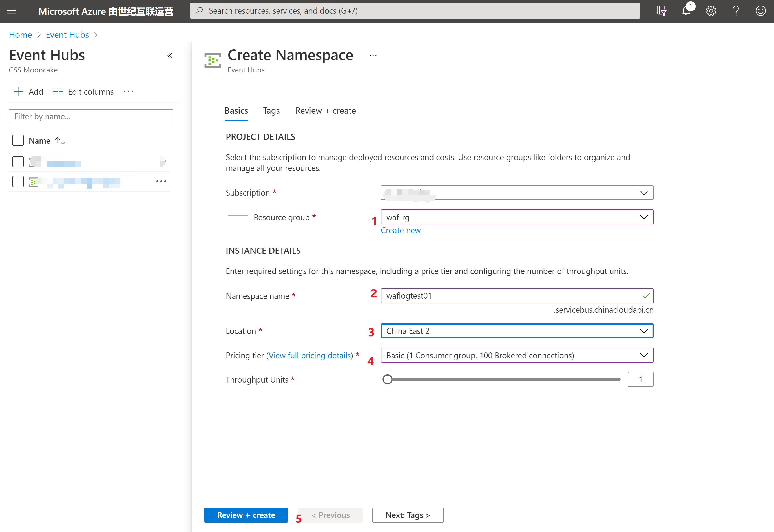Open the help question mark
The image size is (774, 532).
tap(736, 11)
